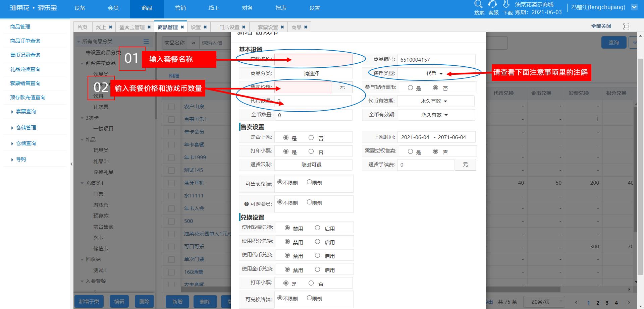Open the 财务 top menu
The width and height of the screenshot is (644, 309).
point(248,8)
